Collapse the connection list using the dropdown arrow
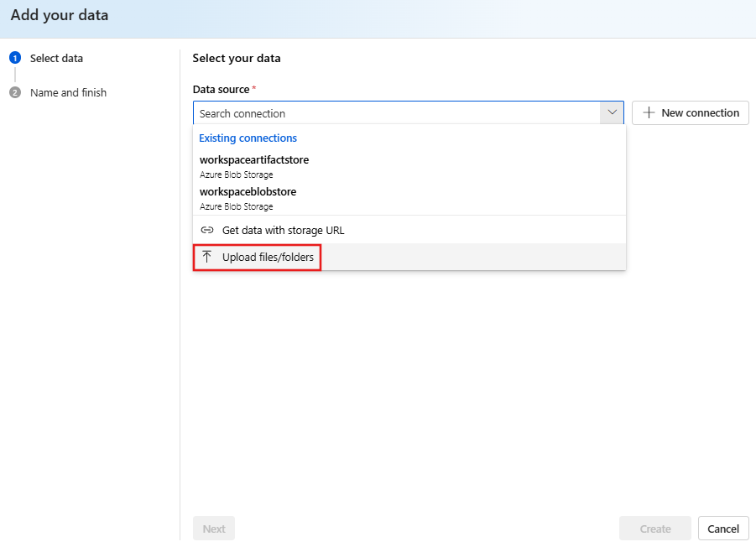 pos(612,112)
